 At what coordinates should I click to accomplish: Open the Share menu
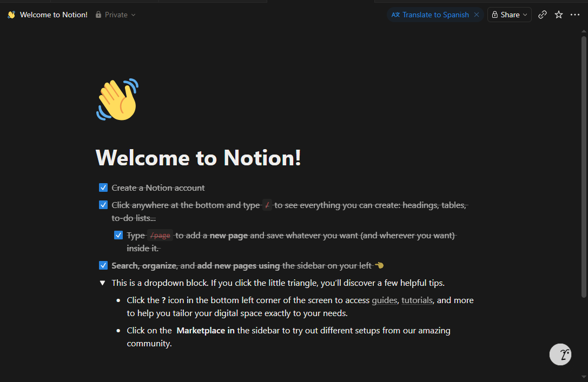pos(509,15)
